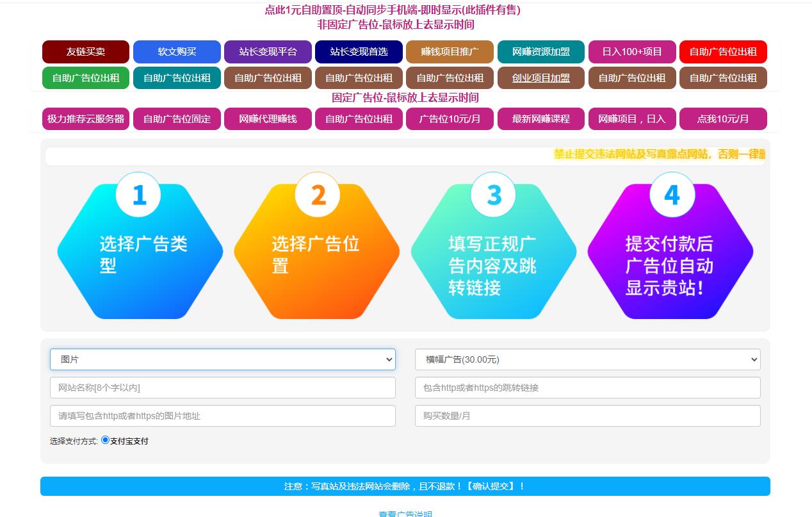Expand the 横幅广告(30.00元) position dropdown

[x=587, y=359]
